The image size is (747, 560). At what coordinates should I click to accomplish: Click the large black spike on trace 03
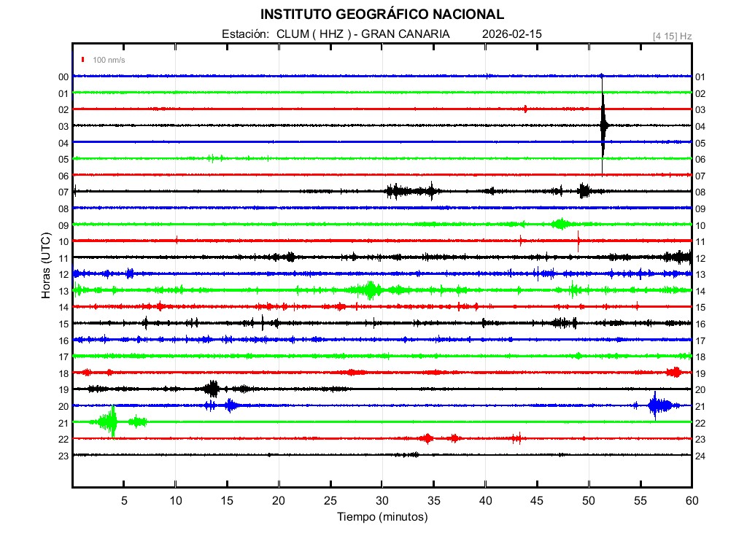(603, 125)
